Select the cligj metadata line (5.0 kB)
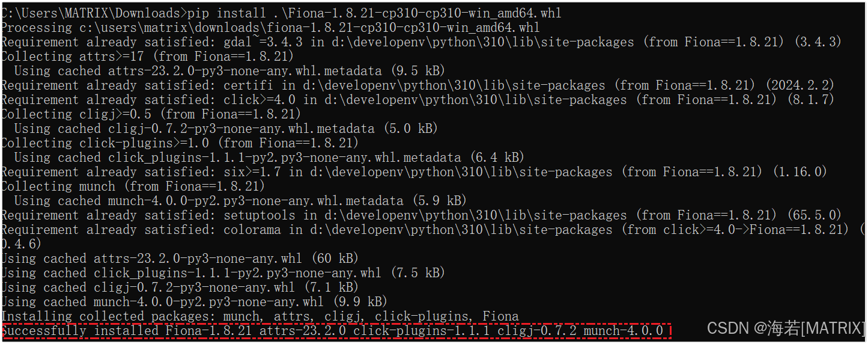 coord(225,129)
